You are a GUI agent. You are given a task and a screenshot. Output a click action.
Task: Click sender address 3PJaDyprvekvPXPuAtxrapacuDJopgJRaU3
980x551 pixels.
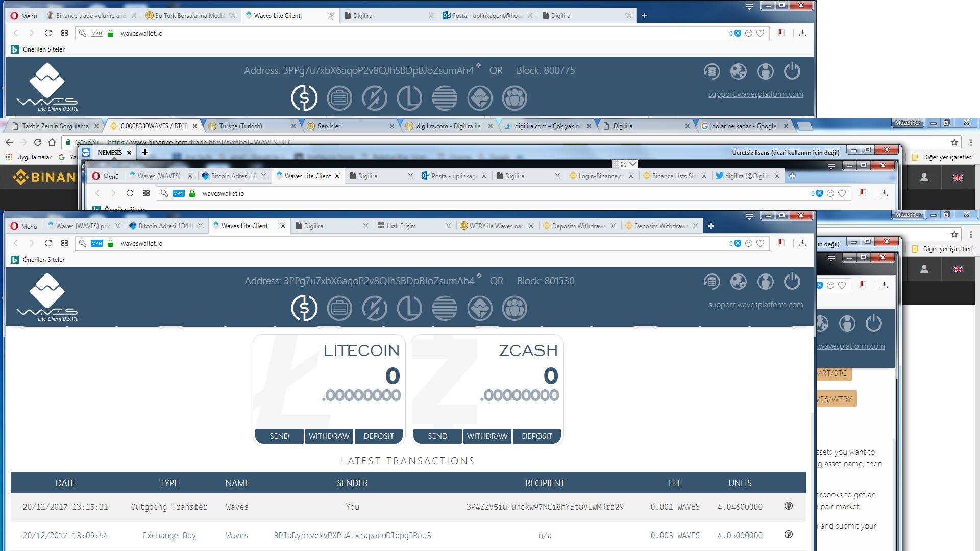[352, 535]
